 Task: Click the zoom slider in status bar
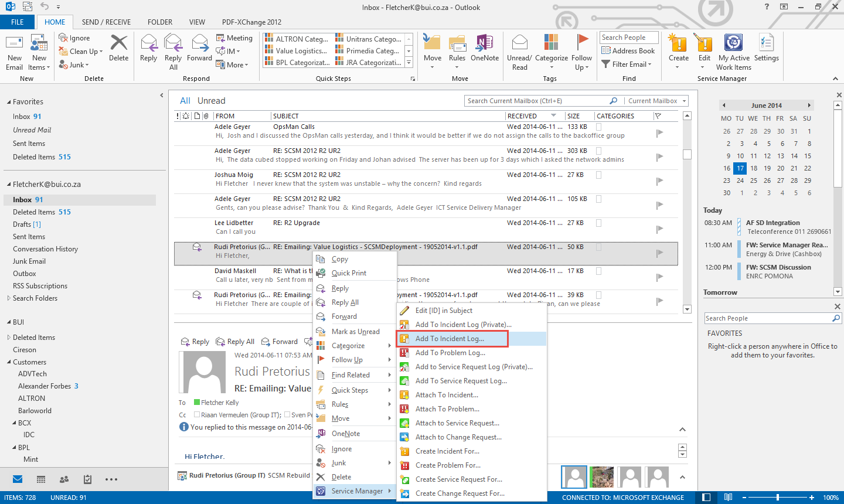pos(777,498)
